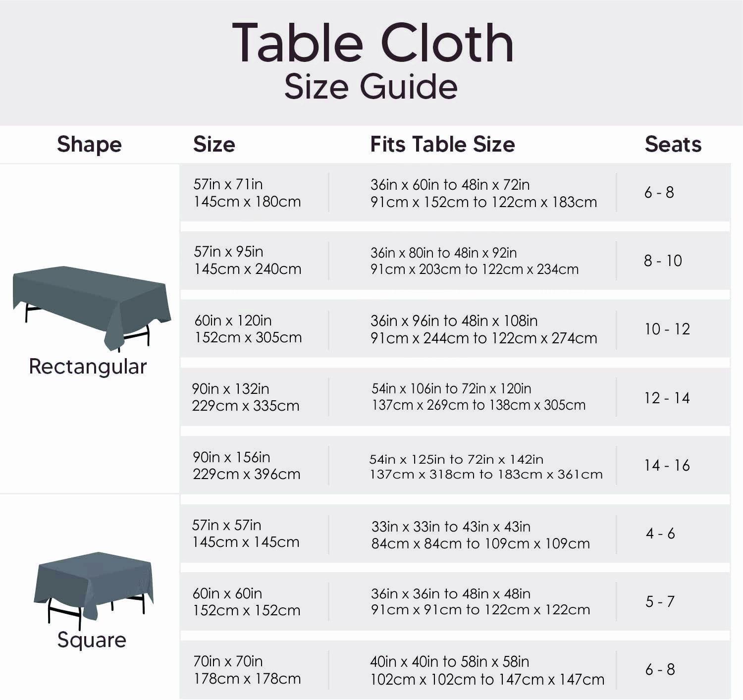Screen dimensions: 743x700
Task: Select the 57in x 71in size cell
Action: click(247, 193)
